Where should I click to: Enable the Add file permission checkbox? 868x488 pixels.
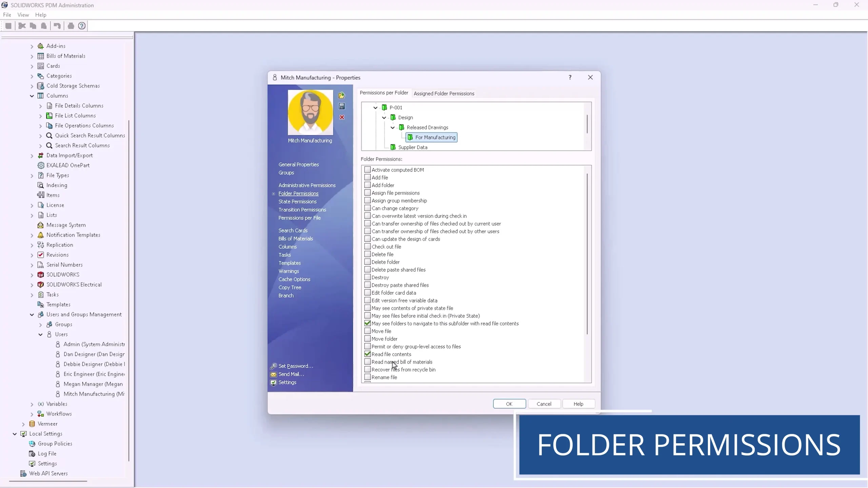click(368, 177)
